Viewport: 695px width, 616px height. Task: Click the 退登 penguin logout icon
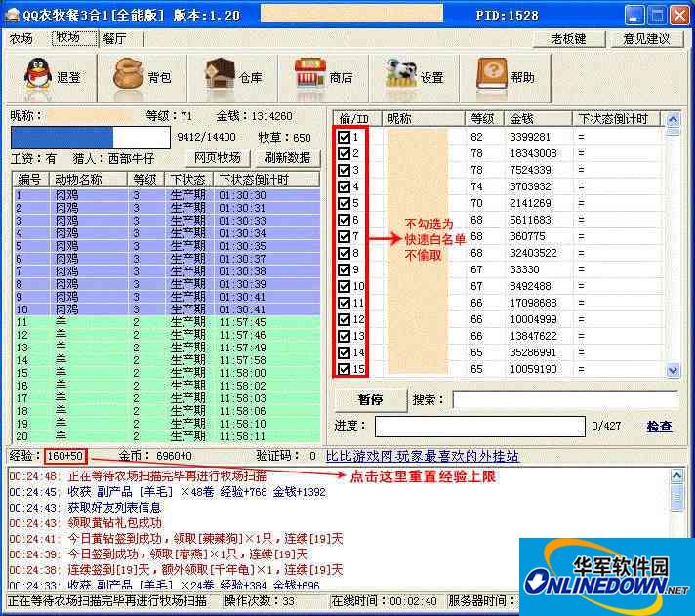point(38,74)
